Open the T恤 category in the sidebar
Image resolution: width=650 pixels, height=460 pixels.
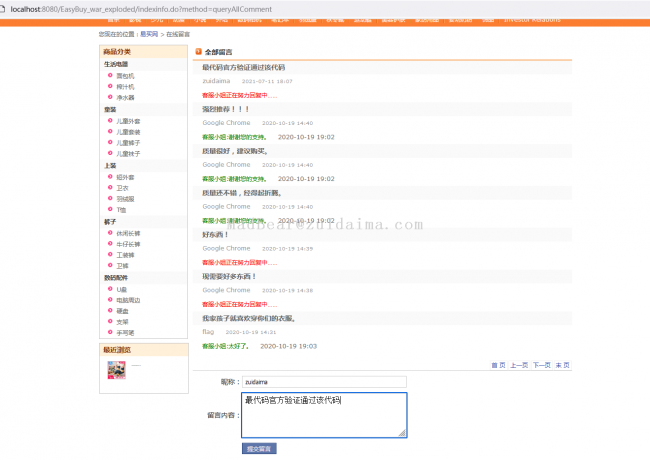pyautogui.click(x=122, y=209)
